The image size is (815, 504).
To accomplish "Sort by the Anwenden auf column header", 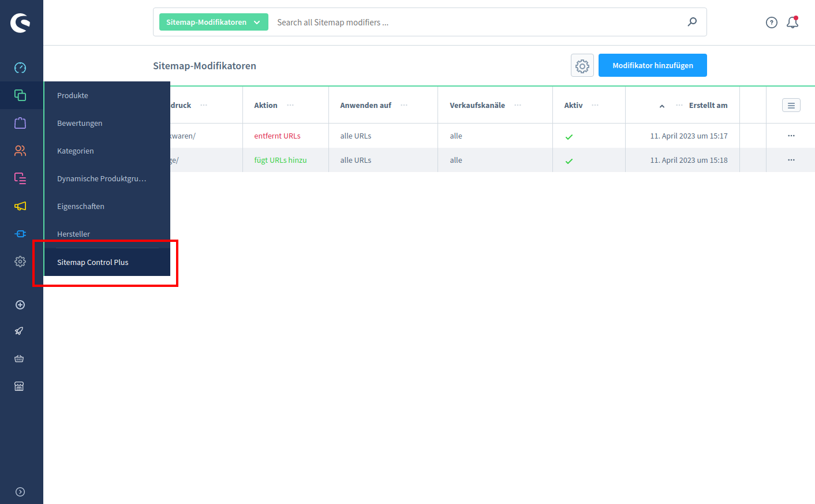I will [365, 105].
